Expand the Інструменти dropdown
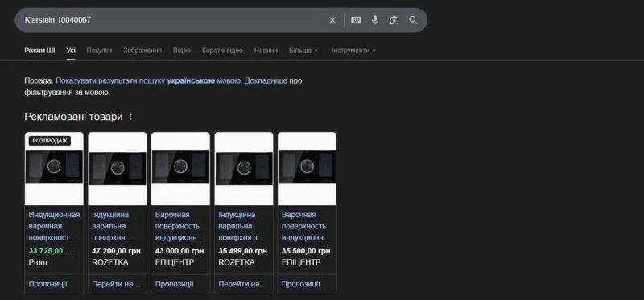The image size is (644, 300). point(353,51)
